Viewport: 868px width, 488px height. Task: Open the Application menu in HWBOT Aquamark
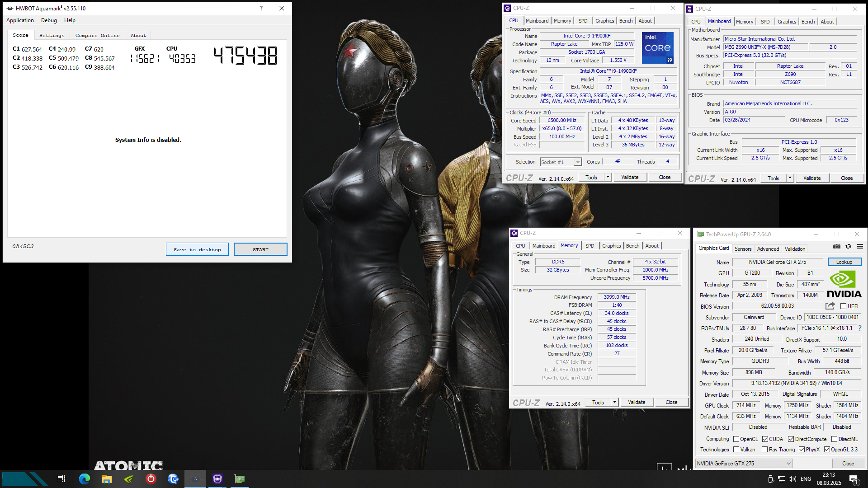20,20
